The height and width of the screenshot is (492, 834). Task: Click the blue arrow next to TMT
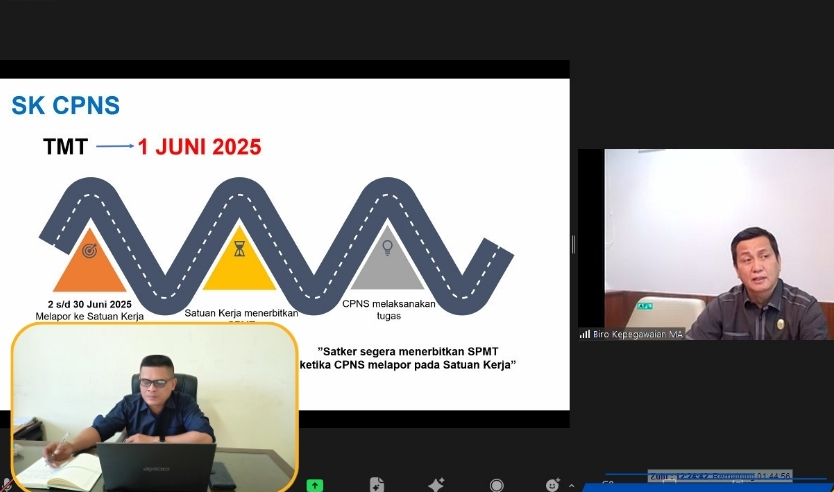pyautogui.click(x=115, y=147)
